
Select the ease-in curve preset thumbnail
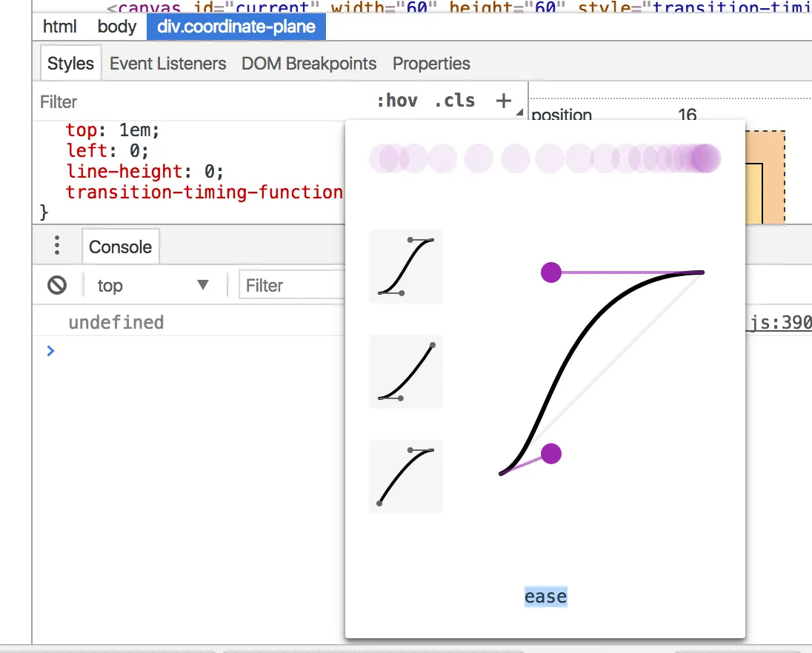pos(406,372)
